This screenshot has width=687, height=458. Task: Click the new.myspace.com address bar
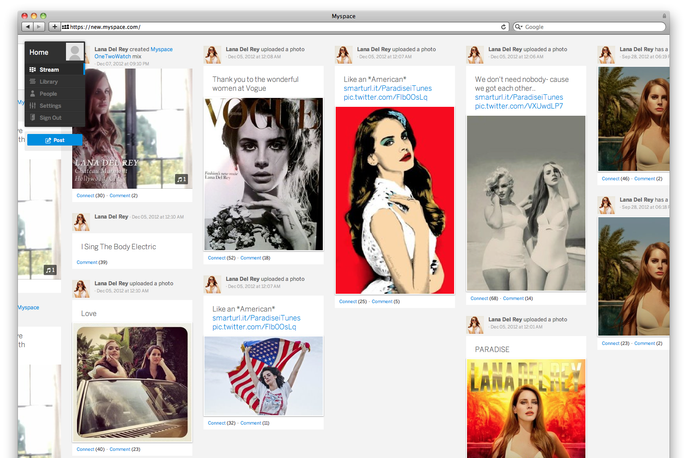pos(280,27)
